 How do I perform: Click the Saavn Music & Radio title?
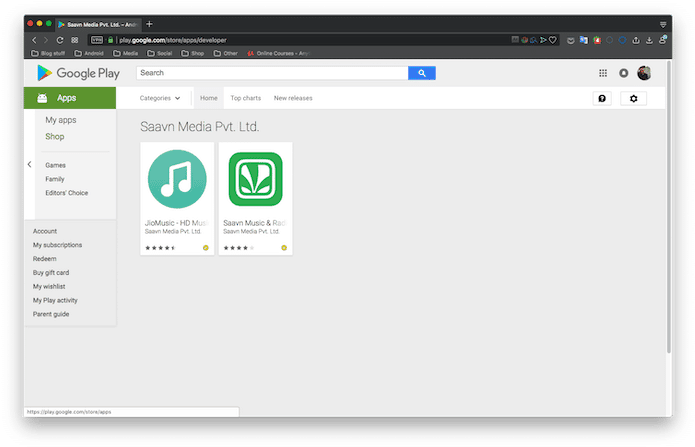tap(255, 223)
